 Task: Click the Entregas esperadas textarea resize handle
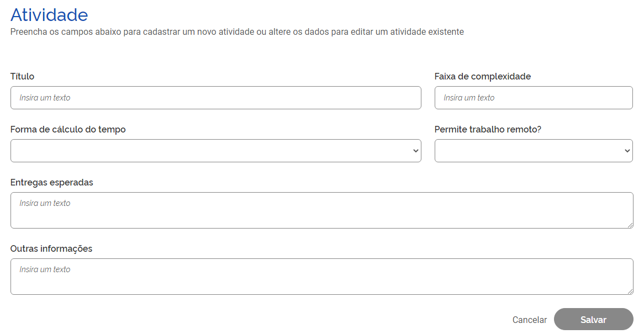click(630, 225)
